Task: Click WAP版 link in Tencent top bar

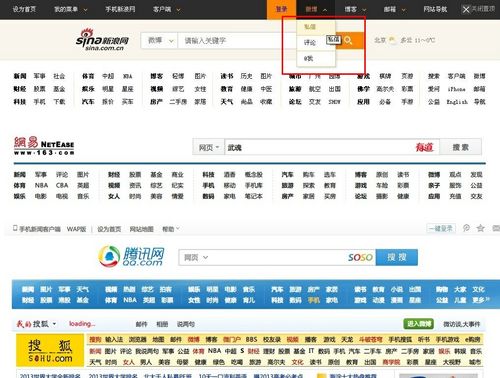Action: (76, 229)
